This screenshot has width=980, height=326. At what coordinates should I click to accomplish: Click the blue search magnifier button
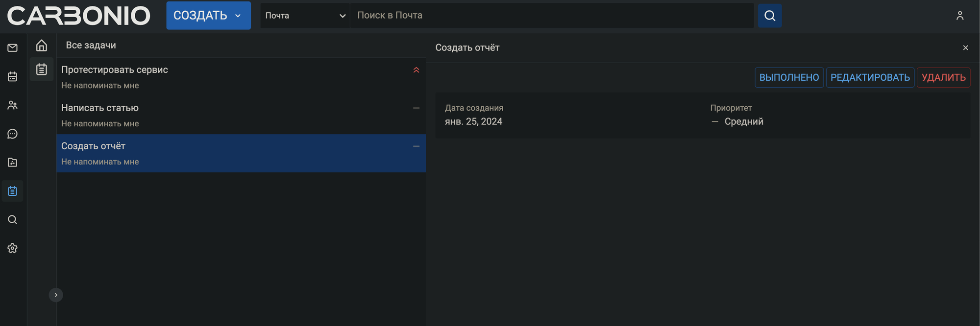click(x=770, y=16)
